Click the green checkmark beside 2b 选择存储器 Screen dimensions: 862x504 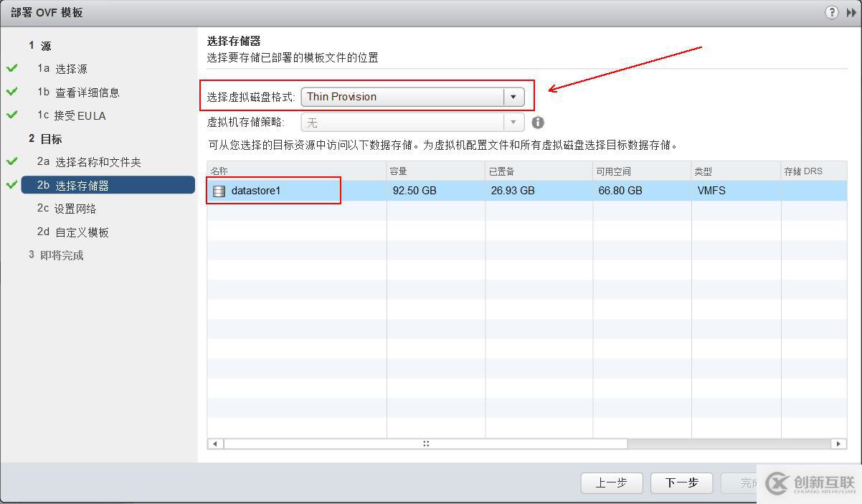coord(13,185)
